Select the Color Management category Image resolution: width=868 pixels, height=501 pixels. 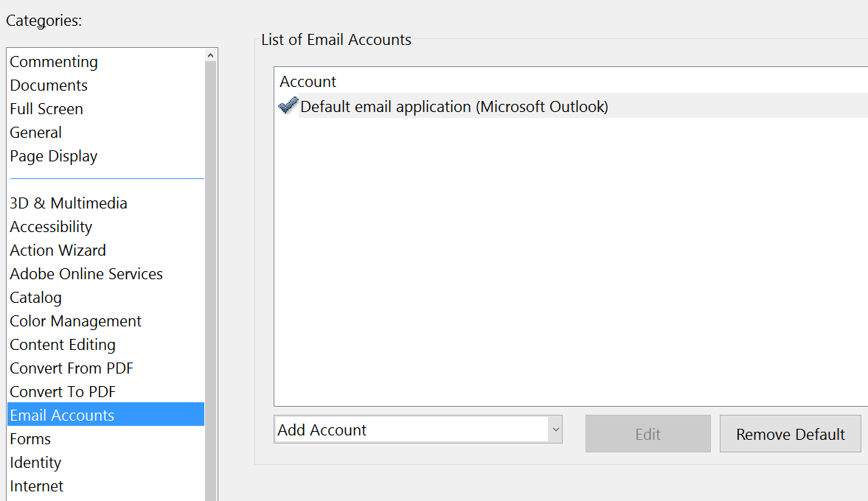click(x=75, y=320)
